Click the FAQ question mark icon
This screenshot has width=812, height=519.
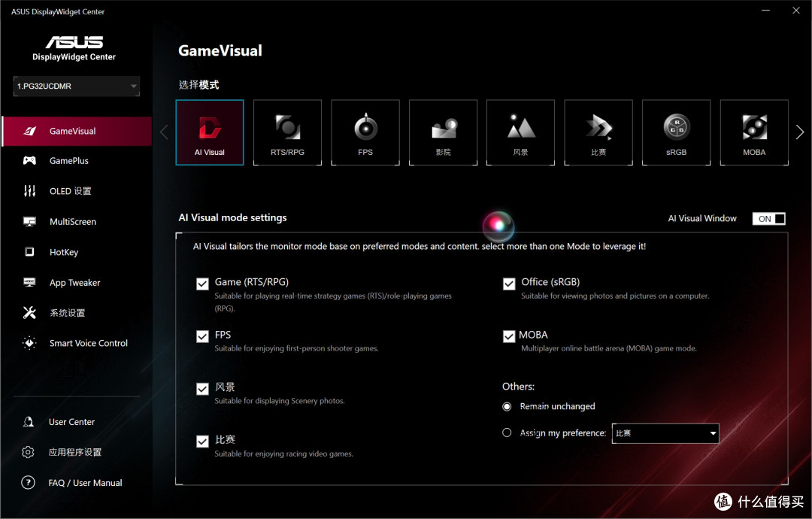pyautogui.click(x=28, y=483)
